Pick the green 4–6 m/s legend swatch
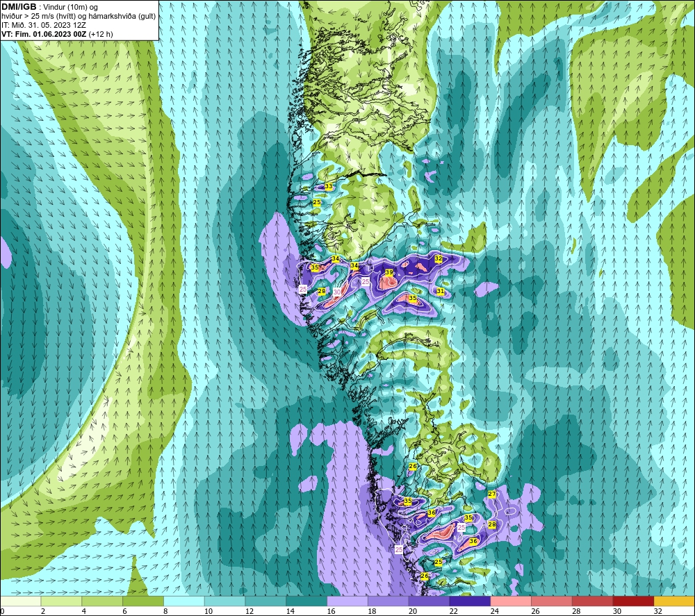695x616 pixels. tap(102, 601)
